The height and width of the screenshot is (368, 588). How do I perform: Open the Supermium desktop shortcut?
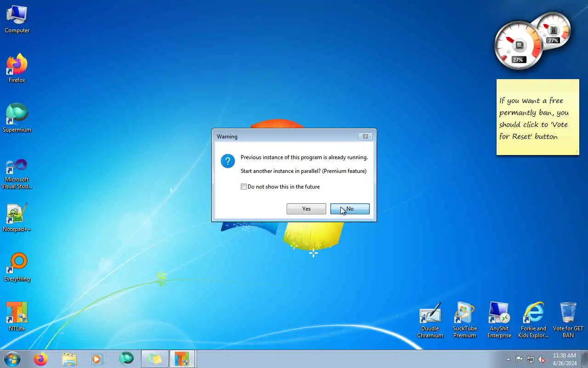click(17, 118)
